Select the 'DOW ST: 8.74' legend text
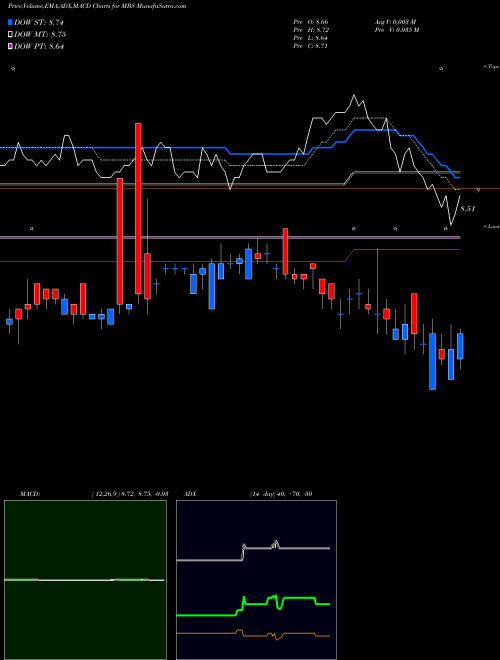Viewport: 500px width, 660px height. click(39, 22)
